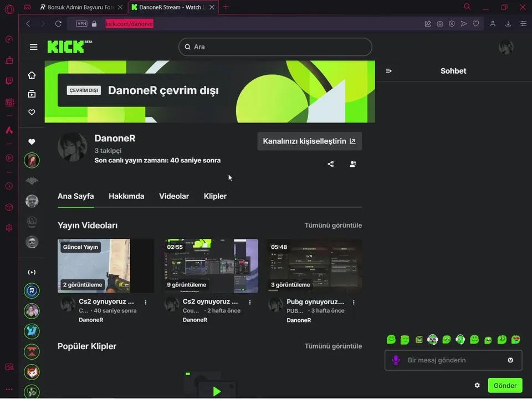Click the DanoneR profile picture
The width and height of the screenshot is (532, 399).
(x=72, y=147)
